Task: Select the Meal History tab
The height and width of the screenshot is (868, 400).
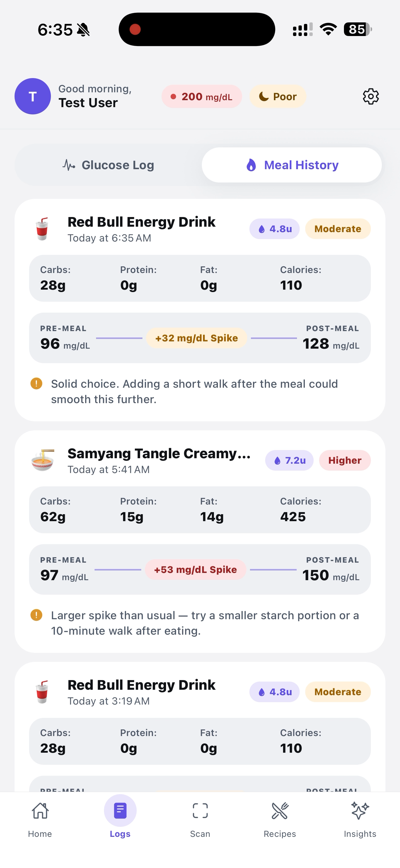Action: (292, 165)
